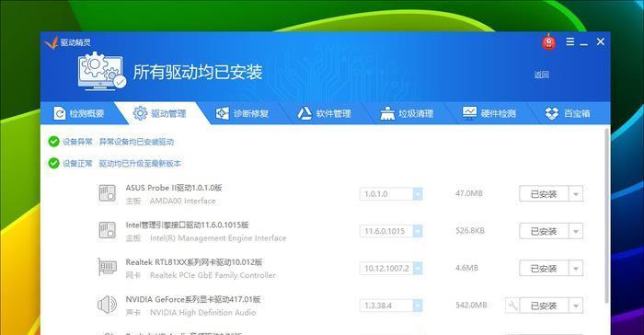Expand arrow next to 已安装 for NVIDIA GeForce
This screenshot has width=644, height=335.
tap(576, 306)
